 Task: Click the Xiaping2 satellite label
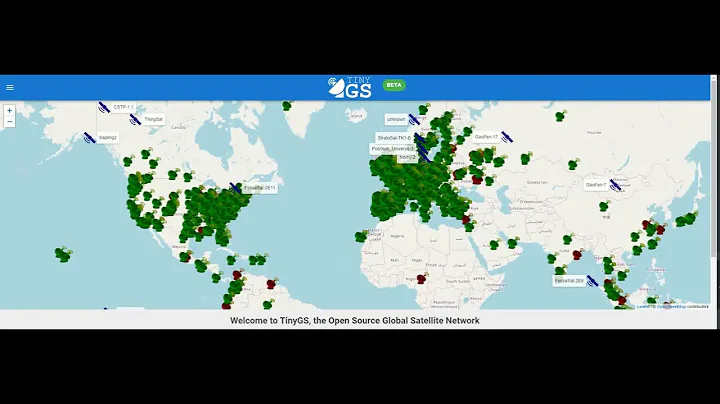click(x=107, y=138)
